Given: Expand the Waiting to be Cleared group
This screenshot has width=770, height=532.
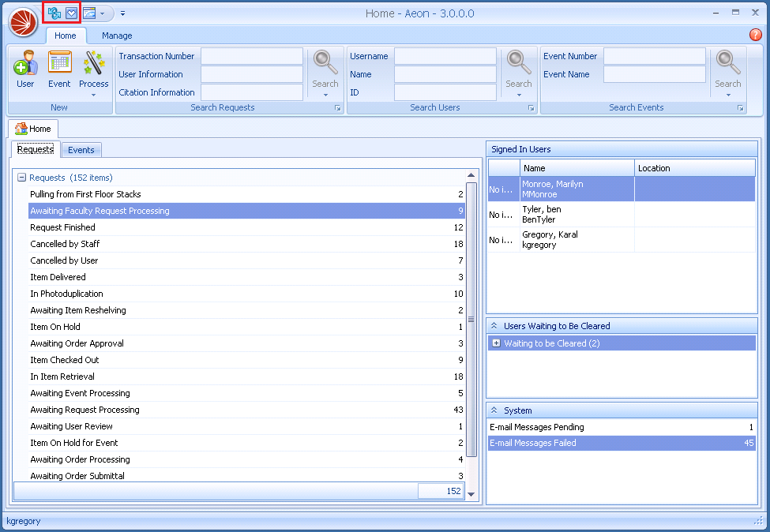Looking at the screenshot, I should pos(496,343).
